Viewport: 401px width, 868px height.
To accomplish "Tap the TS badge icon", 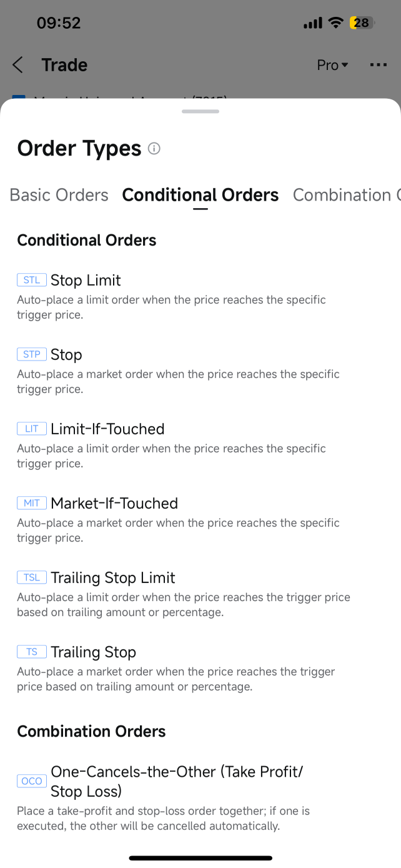I will [x=32, y=652].
